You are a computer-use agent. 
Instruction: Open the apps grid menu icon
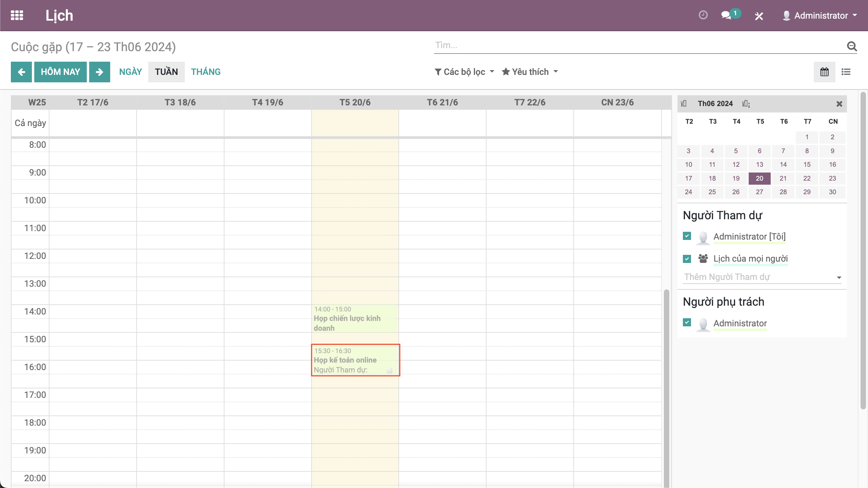[17, 16]
